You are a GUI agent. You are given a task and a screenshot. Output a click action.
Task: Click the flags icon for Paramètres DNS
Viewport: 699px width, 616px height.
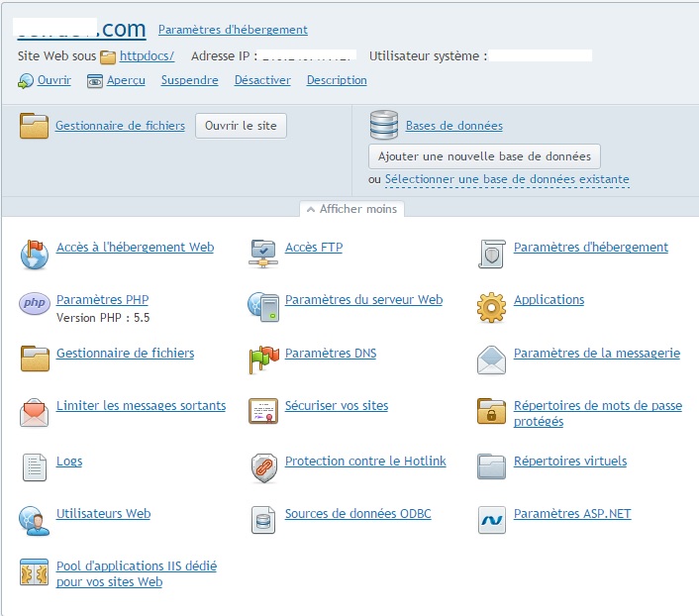[x=262, y=360]
